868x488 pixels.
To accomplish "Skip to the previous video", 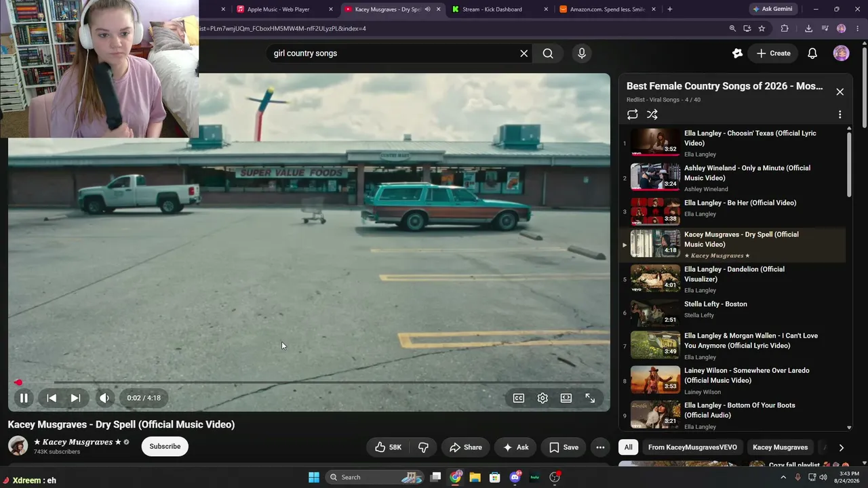I will [52, 398].
